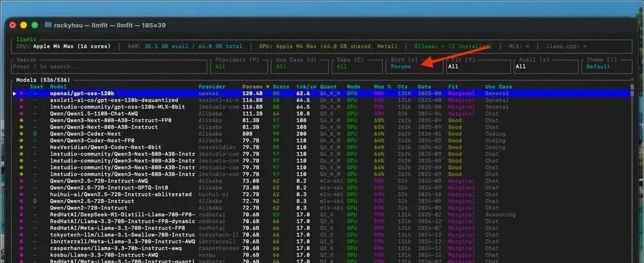
Task: Select RedHatAI/Meta-Llama-3.1-70B-Instruct-FP8 model
Action: (x=117, y=228)
